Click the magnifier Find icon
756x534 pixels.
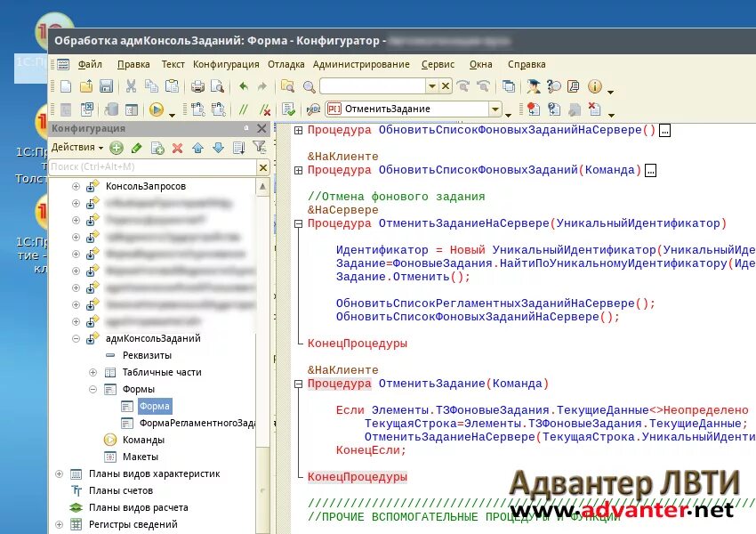point(309,86)
